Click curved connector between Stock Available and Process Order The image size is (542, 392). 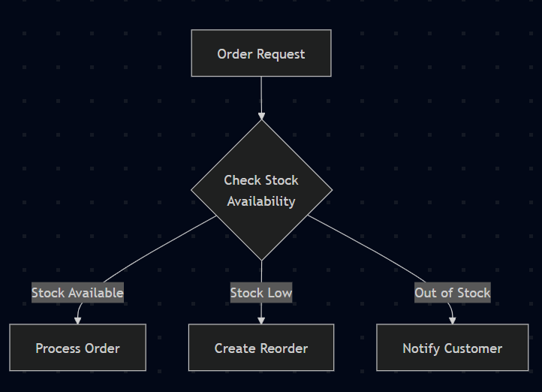coord(77,309)
